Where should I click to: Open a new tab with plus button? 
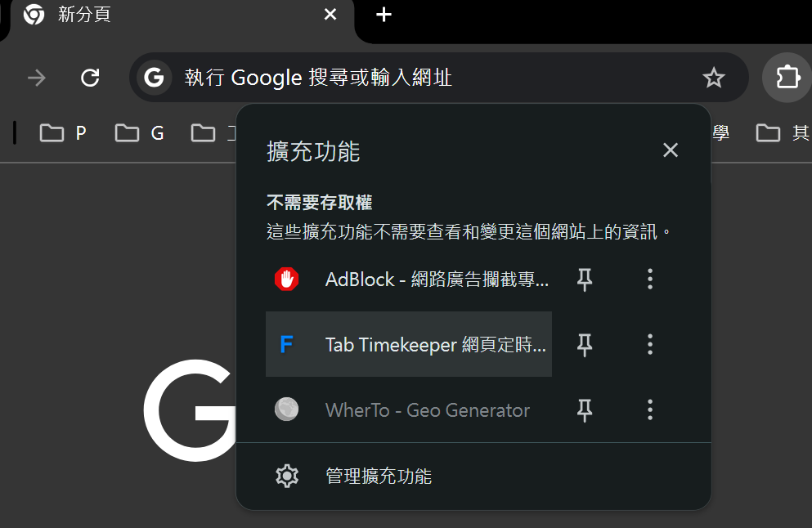pos(384,15)
